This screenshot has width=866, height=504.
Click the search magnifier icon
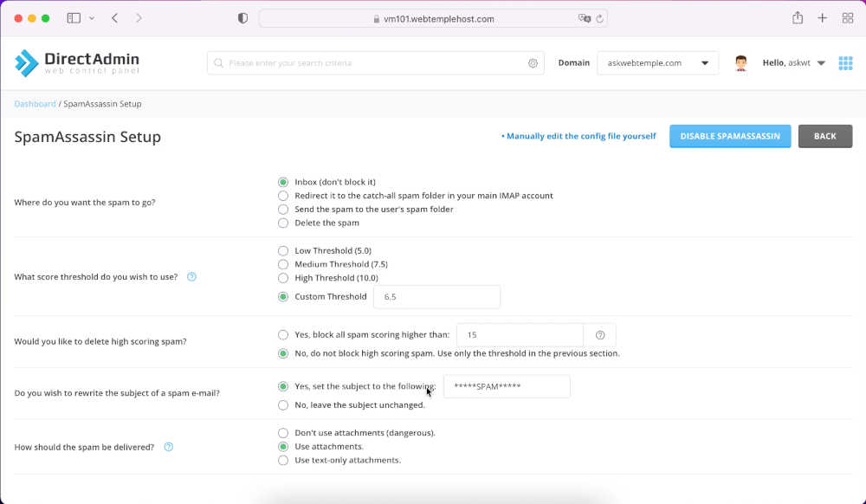tap(219, 63)
